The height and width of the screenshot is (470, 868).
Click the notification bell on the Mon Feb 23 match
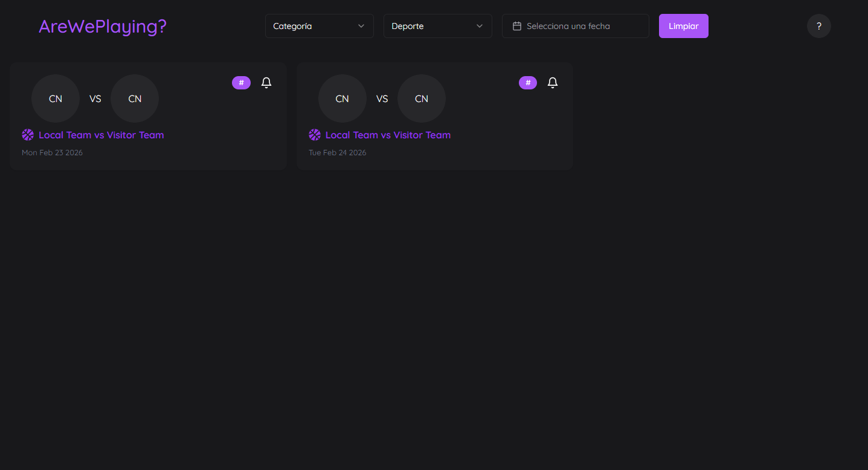click(266, 83)
